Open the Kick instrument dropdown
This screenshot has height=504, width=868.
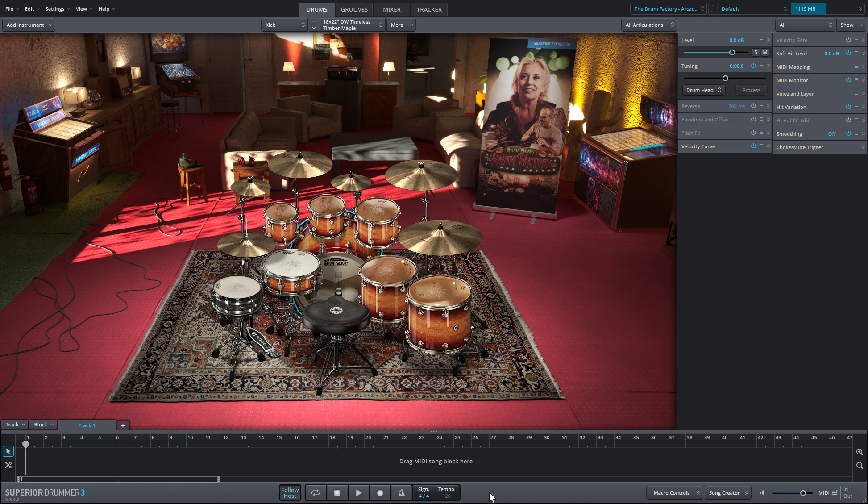285,25
